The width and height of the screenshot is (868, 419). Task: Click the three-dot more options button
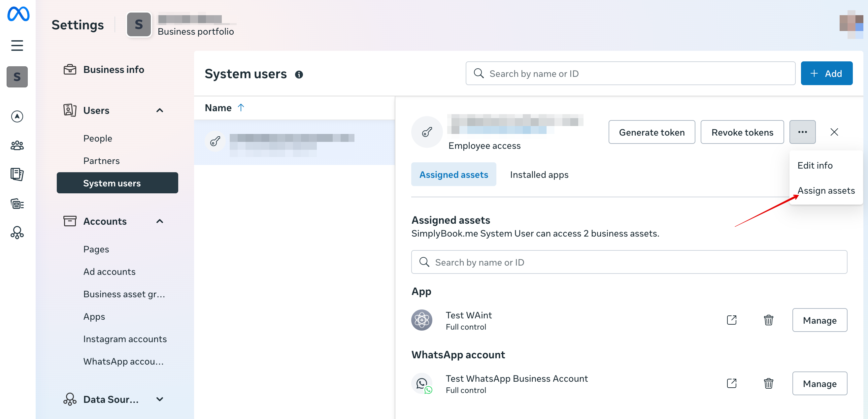tap(802, 132)
